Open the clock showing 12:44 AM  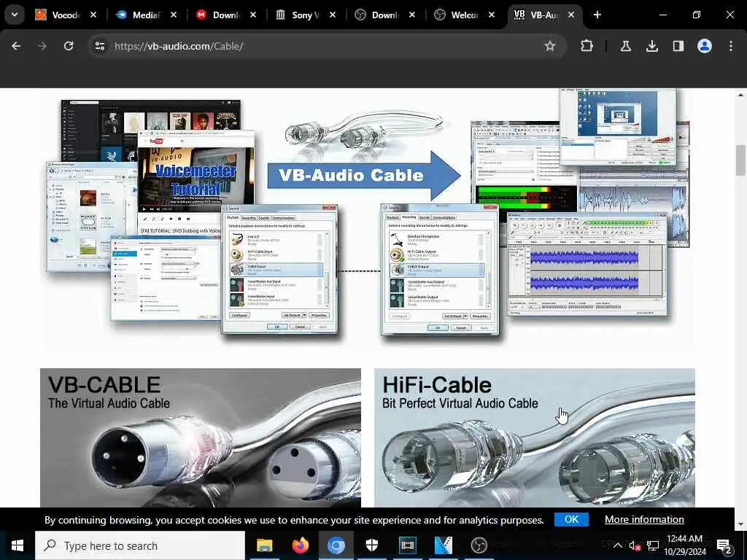[x=684, y=545]
